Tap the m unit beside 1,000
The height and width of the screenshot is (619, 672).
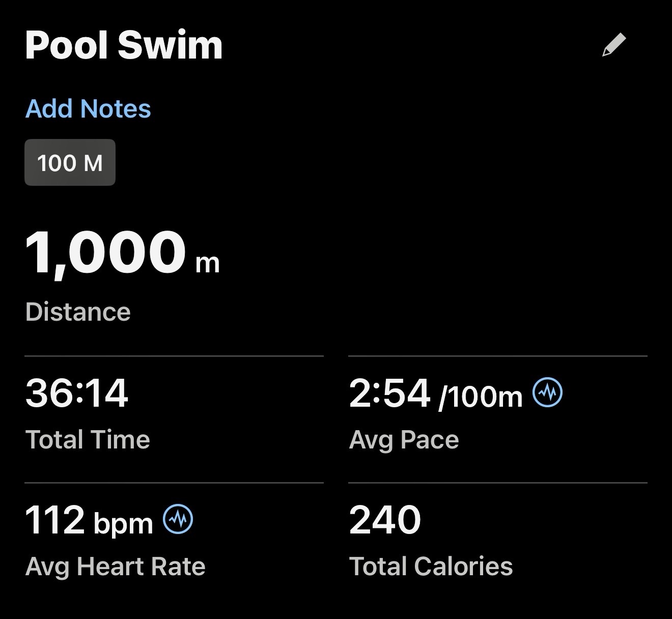[x=208, y=263]
